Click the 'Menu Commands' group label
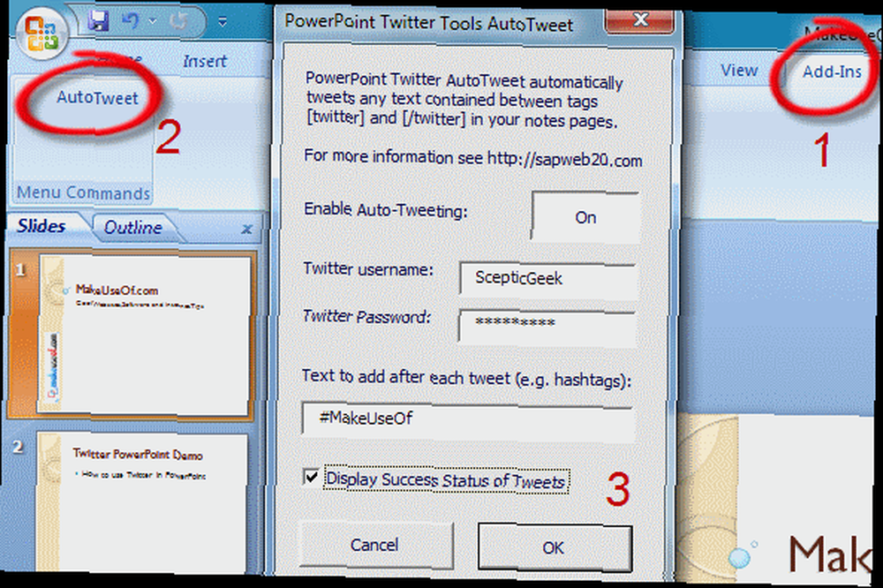This screenshot has height=588, width=883. coord(83,192)
